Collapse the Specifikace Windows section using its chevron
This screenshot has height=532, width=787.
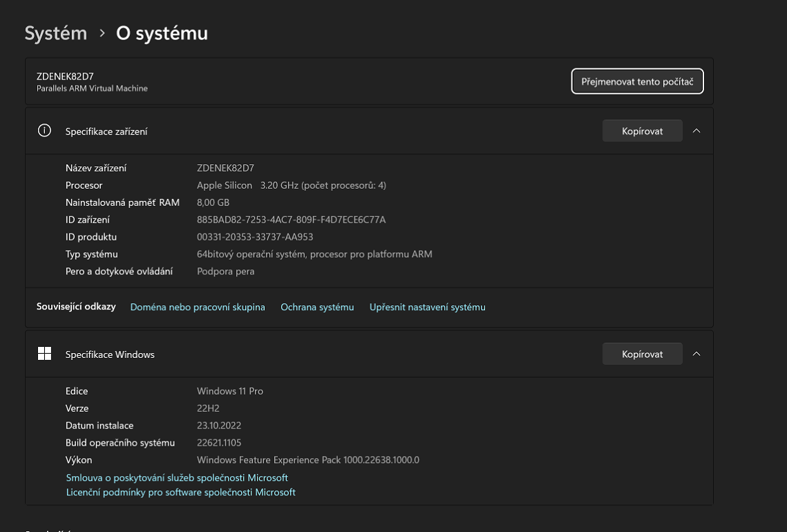696,354
